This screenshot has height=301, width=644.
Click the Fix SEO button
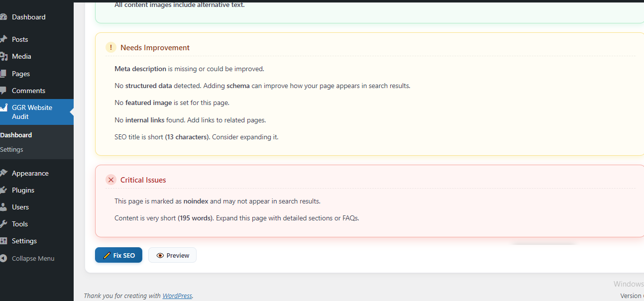click(x=118, y=255)
